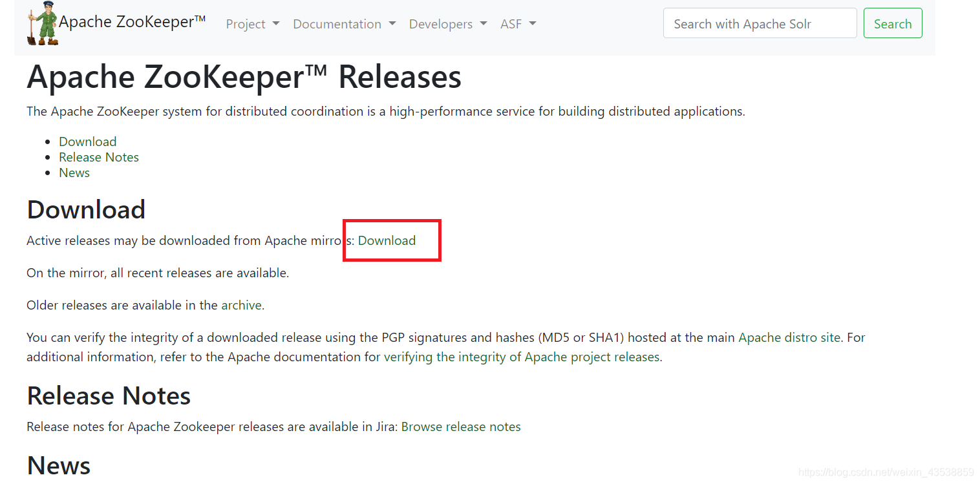Image resolution: width=980 pixels, height=484 pixels.
Task: Focus the Search with Apache Solr field
Action: (760, 23)
